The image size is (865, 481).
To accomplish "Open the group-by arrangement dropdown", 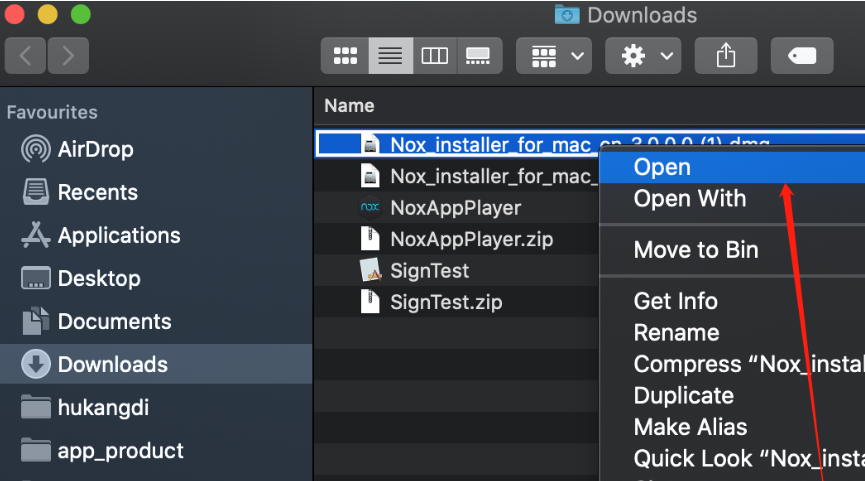I will [x=554, y=56].
